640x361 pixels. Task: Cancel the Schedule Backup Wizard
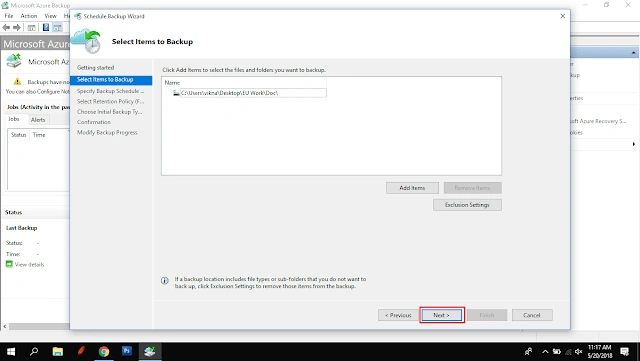tap(532, 315)
